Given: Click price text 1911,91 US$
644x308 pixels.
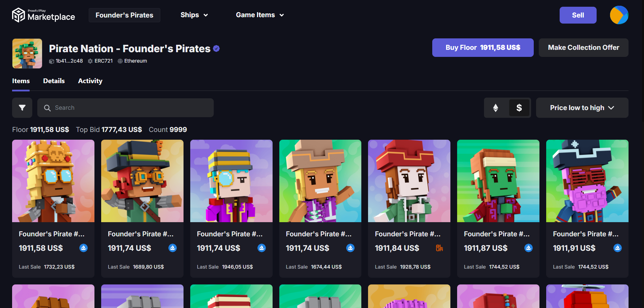Looking at the screenshot, I should 574,248.
